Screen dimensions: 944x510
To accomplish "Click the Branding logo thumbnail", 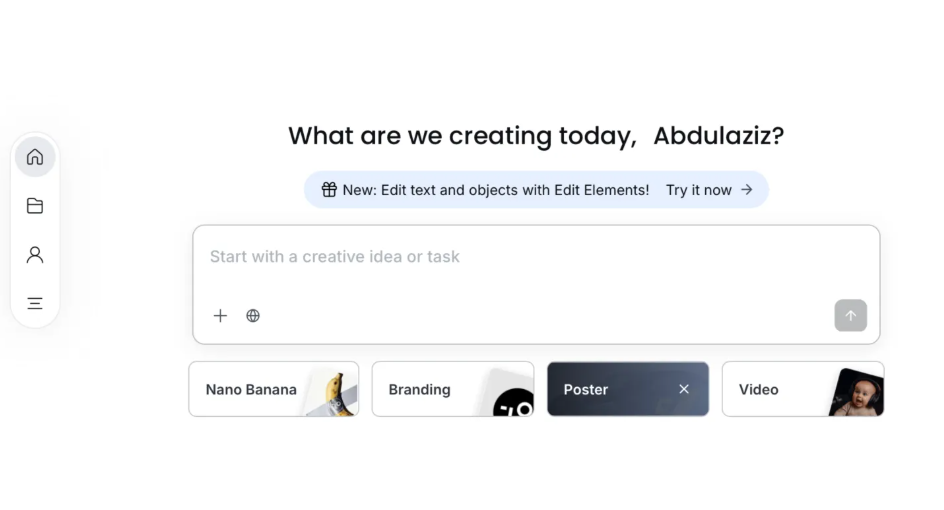I will 512,400.
